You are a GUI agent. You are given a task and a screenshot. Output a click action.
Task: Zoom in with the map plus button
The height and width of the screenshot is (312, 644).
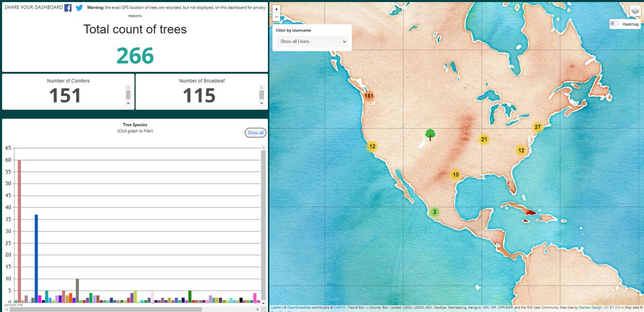click(276, 9)
